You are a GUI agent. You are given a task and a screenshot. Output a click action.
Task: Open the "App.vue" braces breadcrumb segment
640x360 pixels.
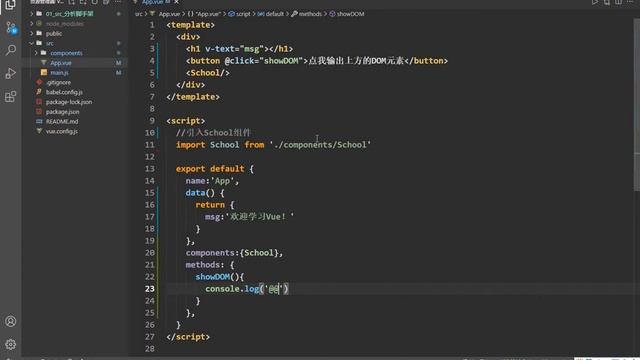tap(204, 14)
